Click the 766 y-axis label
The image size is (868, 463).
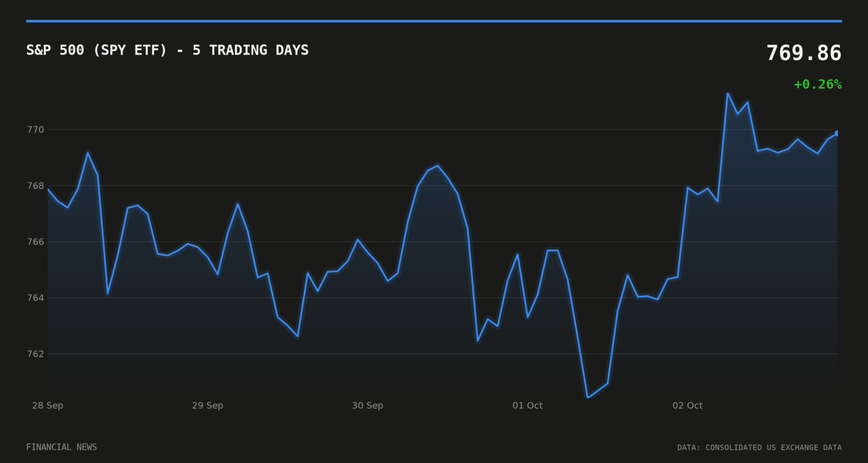(x=36, y=242)
